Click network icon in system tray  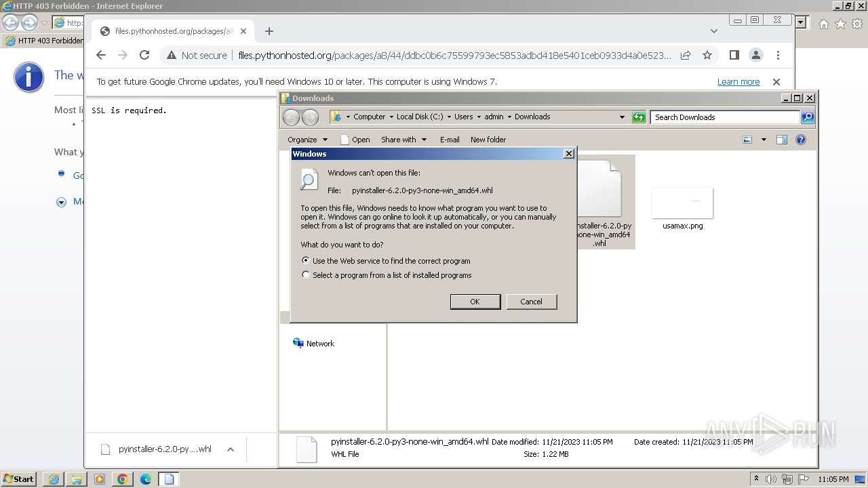(x=787, y=479)
